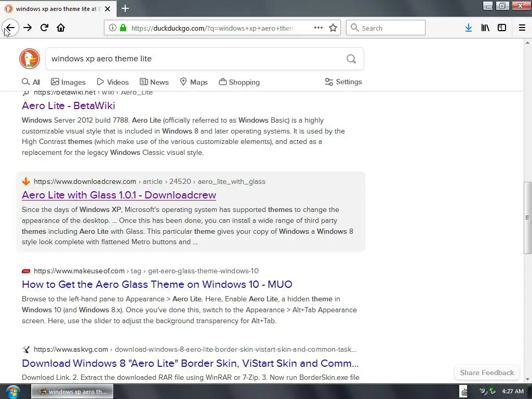Show site information for duckduckgo.com
The height and width of the screenshot is (399, 532).
(x=113, y=28)
